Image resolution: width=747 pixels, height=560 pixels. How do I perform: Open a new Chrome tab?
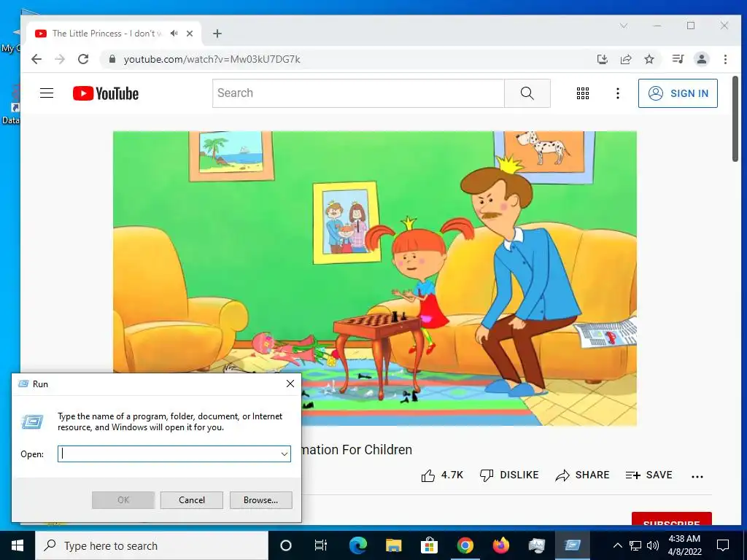point(217,34)
